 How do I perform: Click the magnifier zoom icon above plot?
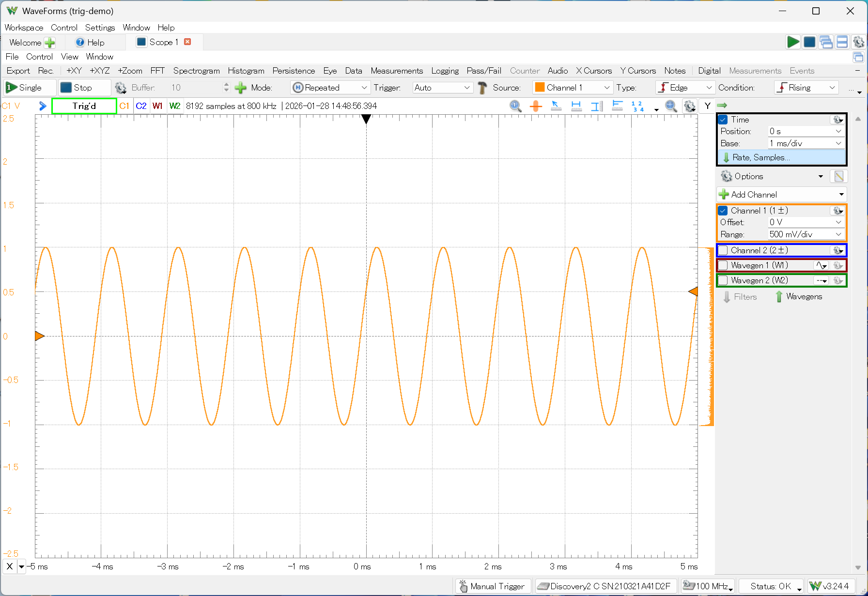515,106
